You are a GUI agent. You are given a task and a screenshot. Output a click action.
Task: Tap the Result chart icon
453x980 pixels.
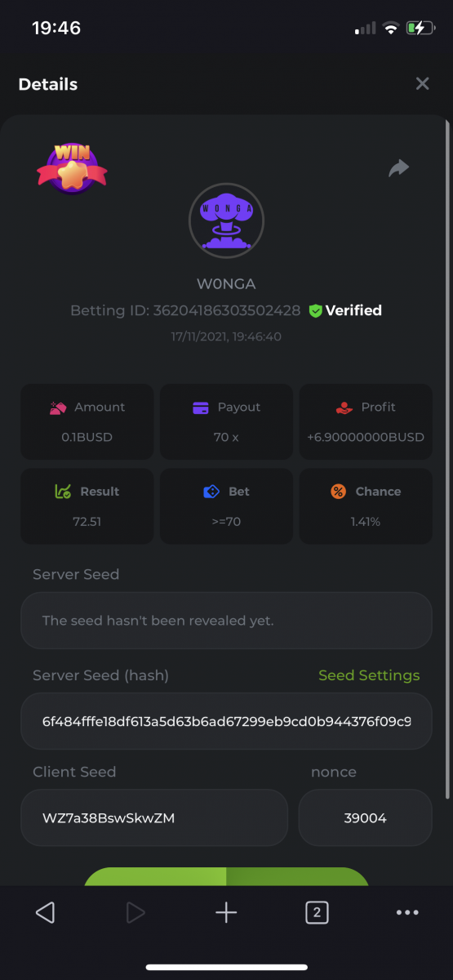63,492
